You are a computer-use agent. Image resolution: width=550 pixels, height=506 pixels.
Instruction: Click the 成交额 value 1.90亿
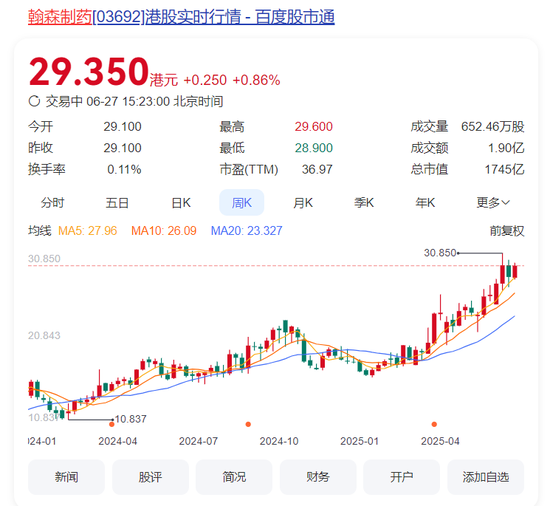point(506,148)
